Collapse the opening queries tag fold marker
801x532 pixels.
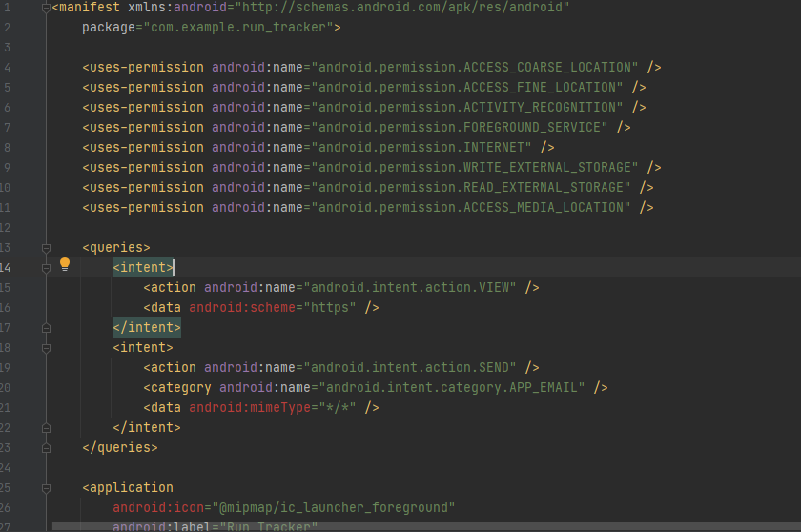(x=46, y=248)
